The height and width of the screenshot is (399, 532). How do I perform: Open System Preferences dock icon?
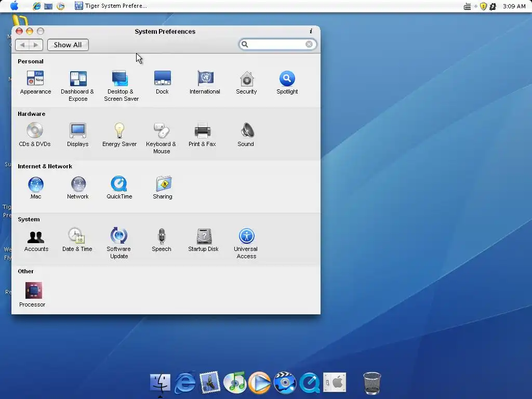pos(335,382)
